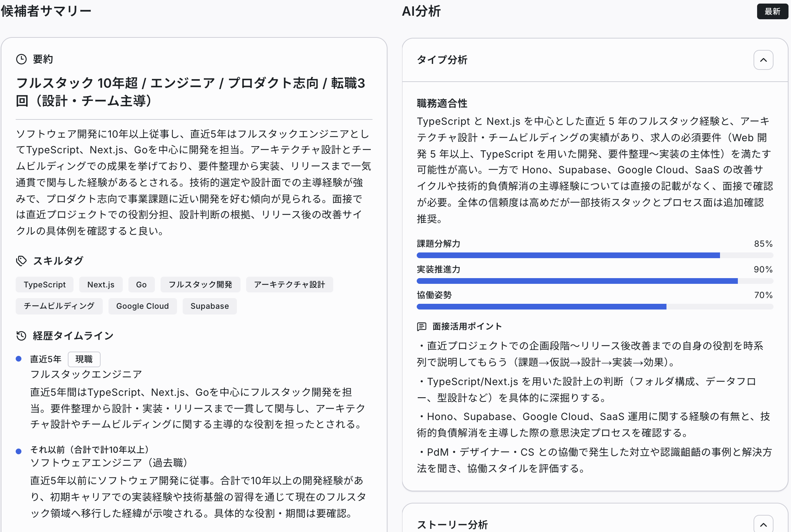Click the 職務適合性 subheading
The height and width of the screenshot is (532, 791).
coord(442,103)
